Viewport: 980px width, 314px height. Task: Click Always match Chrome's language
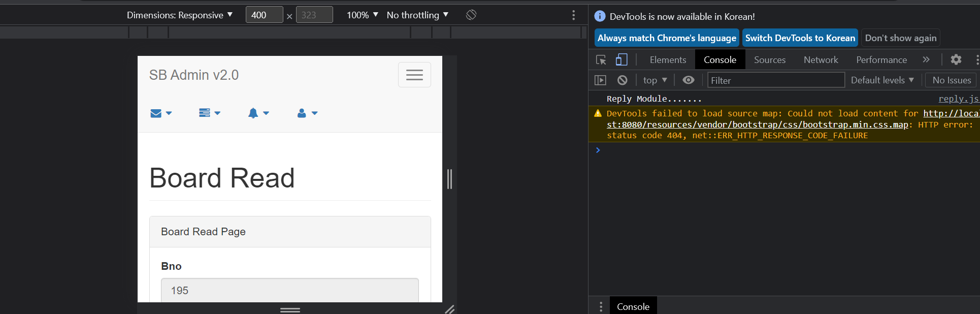667,38
